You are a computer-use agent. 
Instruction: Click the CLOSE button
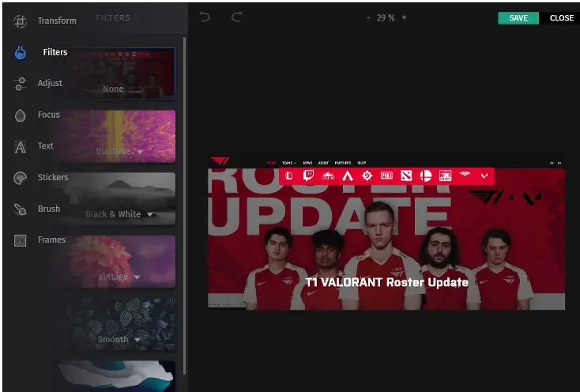(561, 18)
